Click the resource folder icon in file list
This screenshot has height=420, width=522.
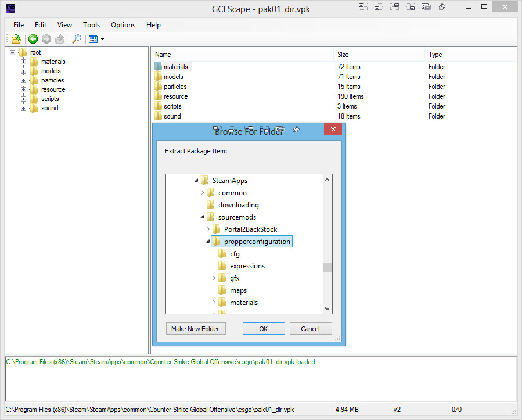click(158, 96)
